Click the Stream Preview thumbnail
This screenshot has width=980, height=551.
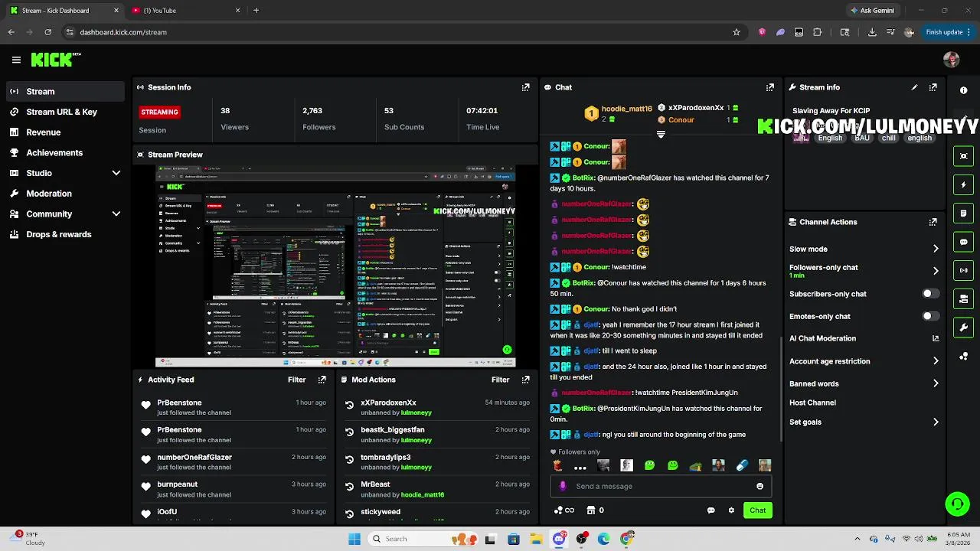tap(335, 266)
